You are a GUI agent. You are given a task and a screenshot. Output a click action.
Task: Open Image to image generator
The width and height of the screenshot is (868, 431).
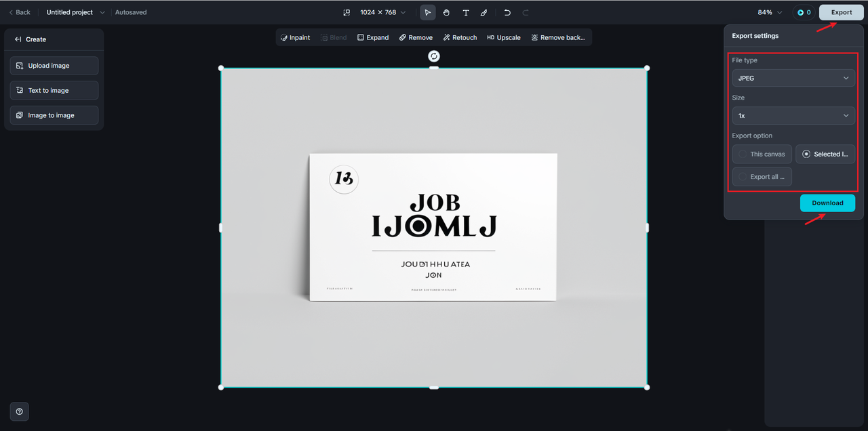54,115
